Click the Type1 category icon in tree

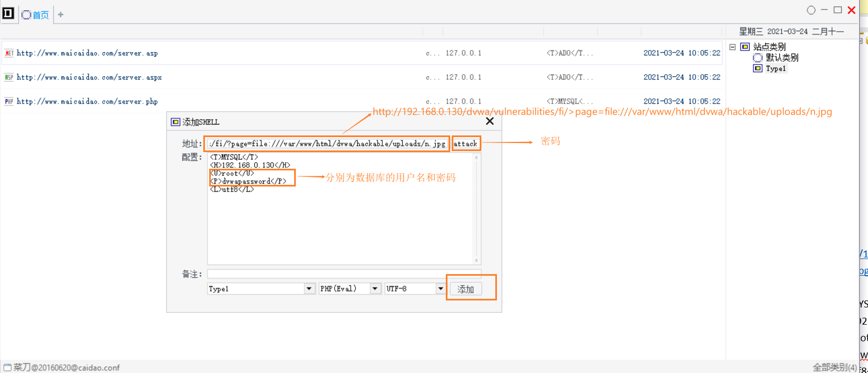(x=758, y=68)
